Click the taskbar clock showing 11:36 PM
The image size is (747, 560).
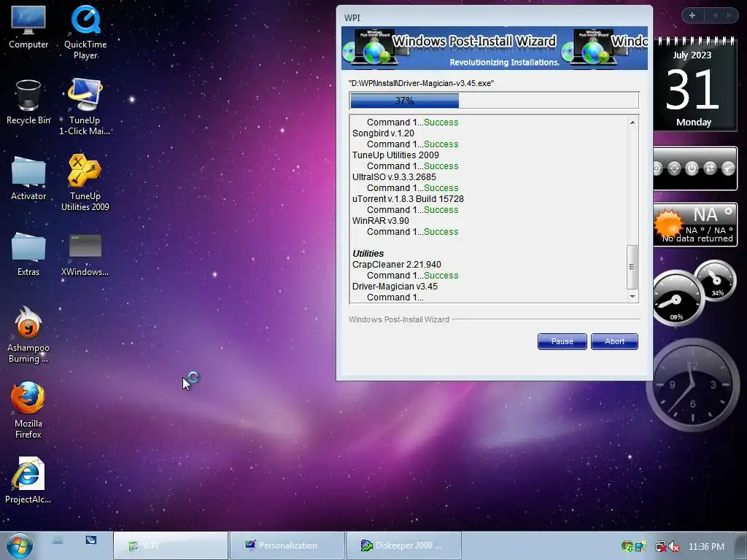point(706,547)
